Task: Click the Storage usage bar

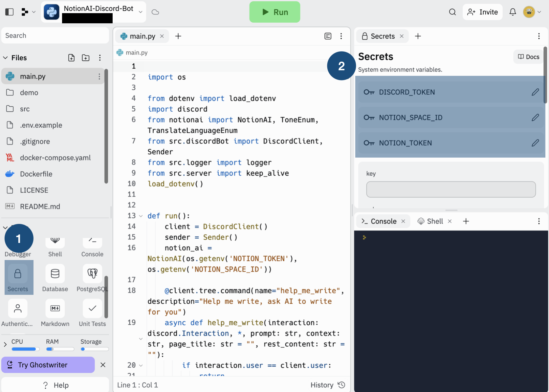Action: (95, 349)
